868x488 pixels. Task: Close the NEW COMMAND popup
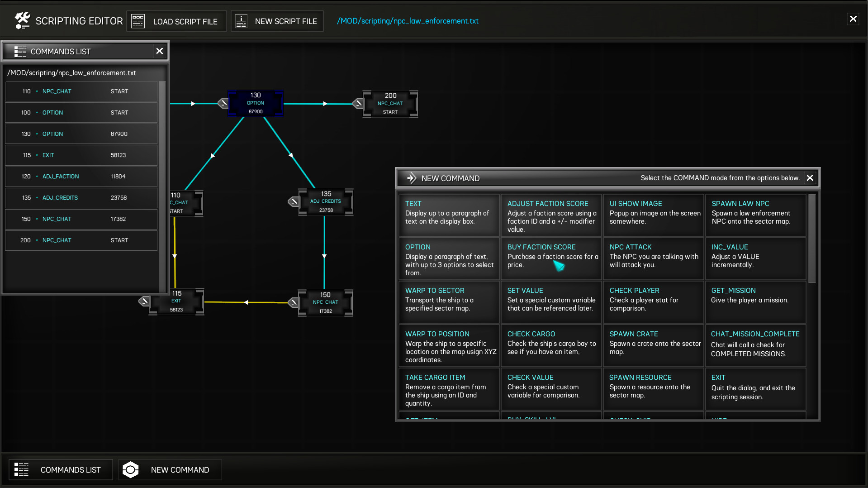tap(810, 178)
